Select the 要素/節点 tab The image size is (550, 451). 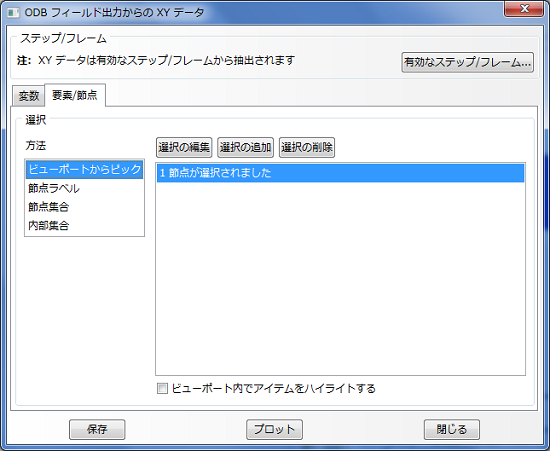(x=75, y=95)
